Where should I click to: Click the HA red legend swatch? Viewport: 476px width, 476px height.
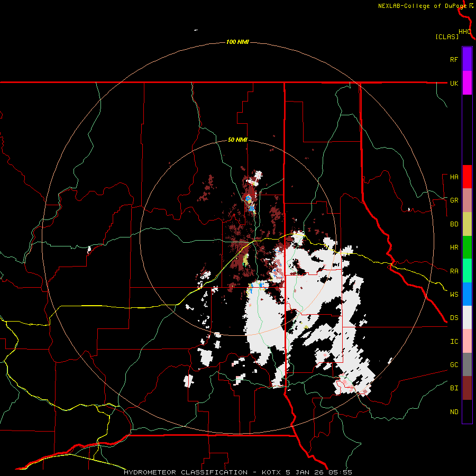(467, 177)
